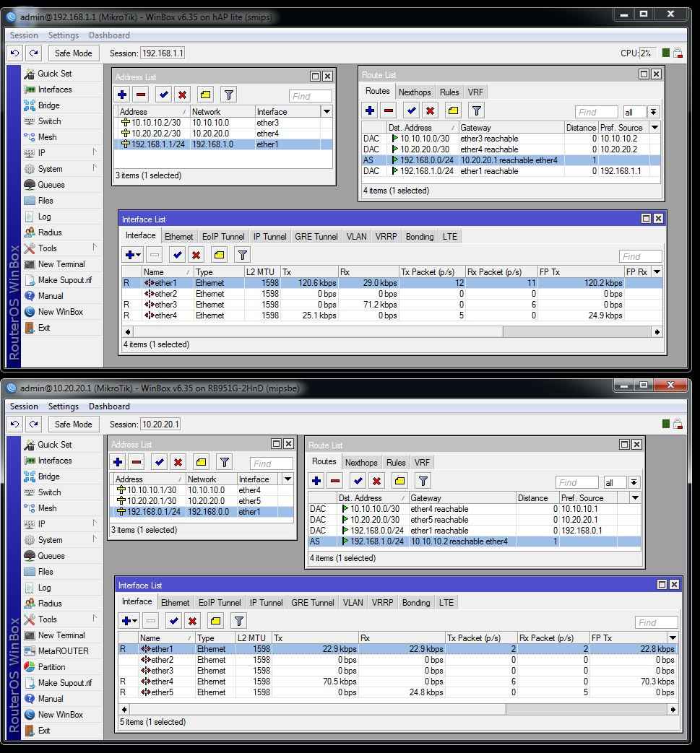The image size is (700, 753).
Task: Click Find field in bottom Interface List
Action: (656, 623)
